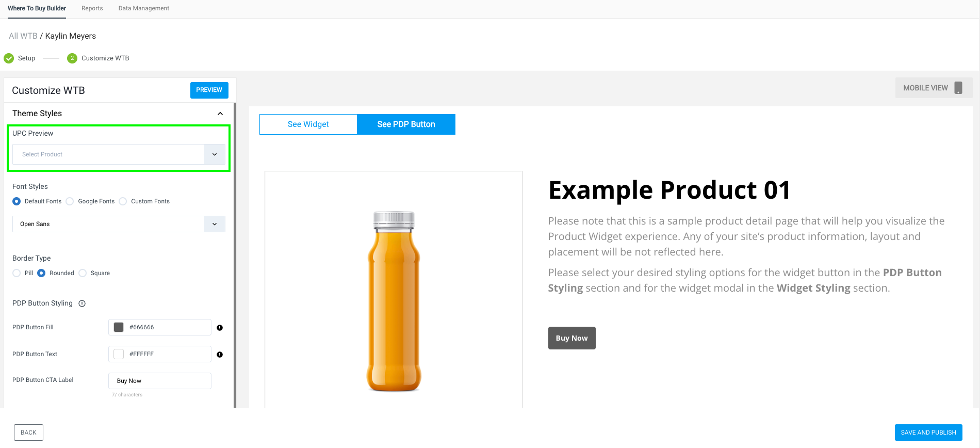
Task: Open the Open Sans font dropdown
Action: [119, 224]
